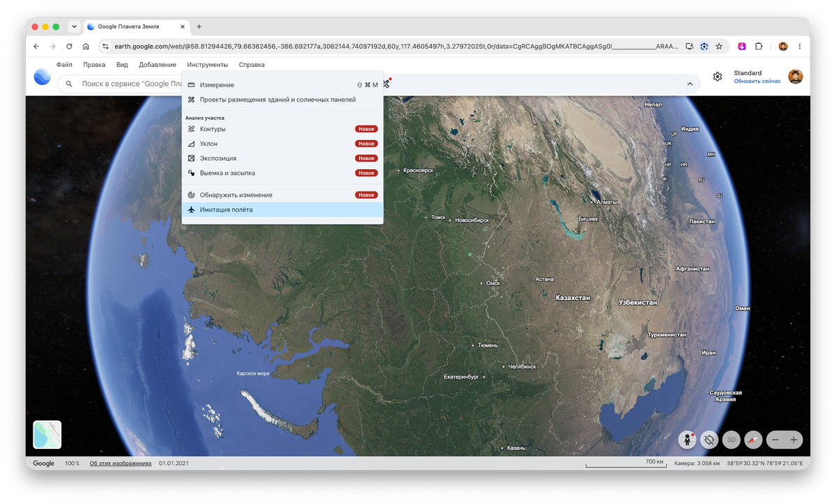The image size is (836, 504).
Task: Open the browser extensions puzzle icon
Action: click(x=759, y=47)
